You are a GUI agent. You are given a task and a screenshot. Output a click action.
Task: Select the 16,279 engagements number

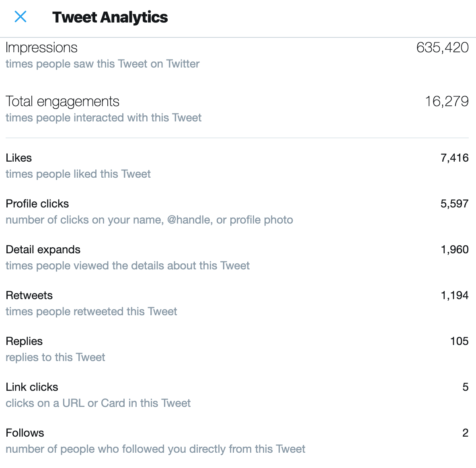[x=447, y=101]
